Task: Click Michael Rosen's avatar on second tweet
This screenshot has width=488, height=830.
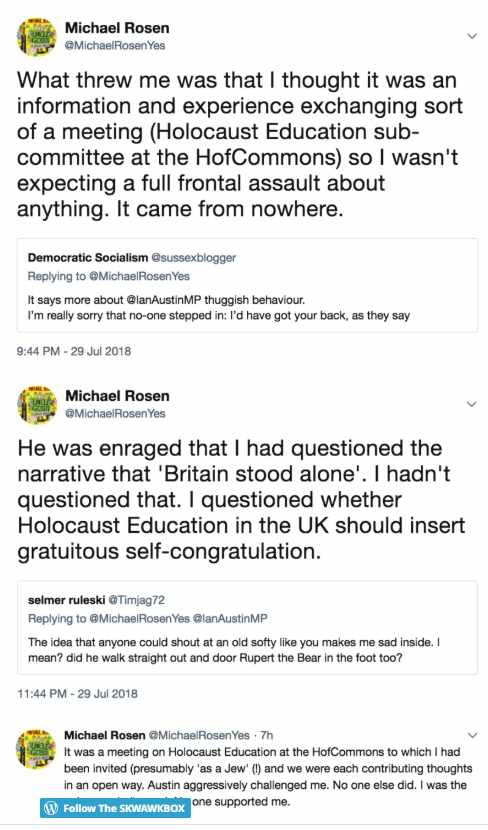Action: (36, 405)
